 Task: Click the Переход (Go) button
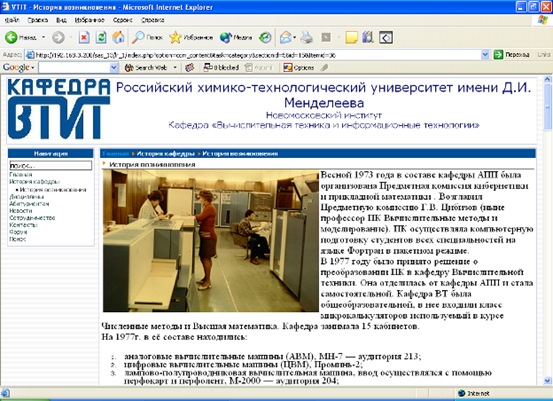[512, 55]
